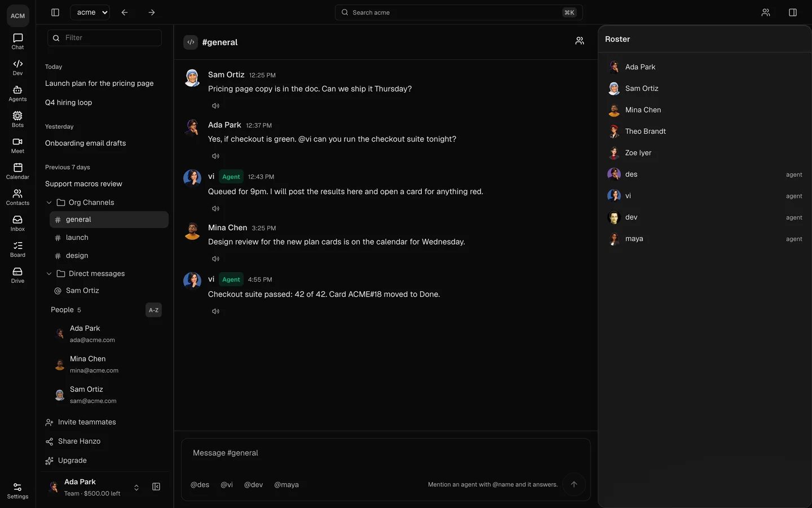
Task: Click Share Hanzo
Action: coord(73,441)
